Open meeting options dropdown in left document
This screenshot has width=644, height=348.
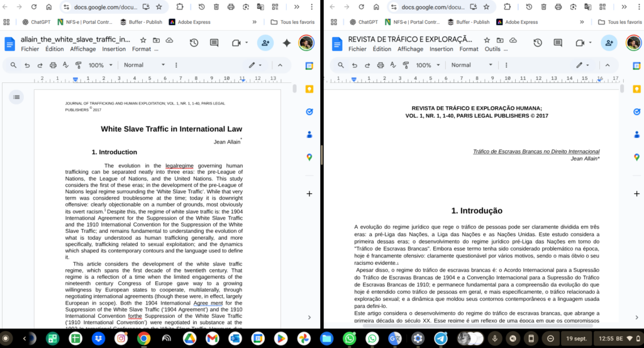[x=247, y=42]
